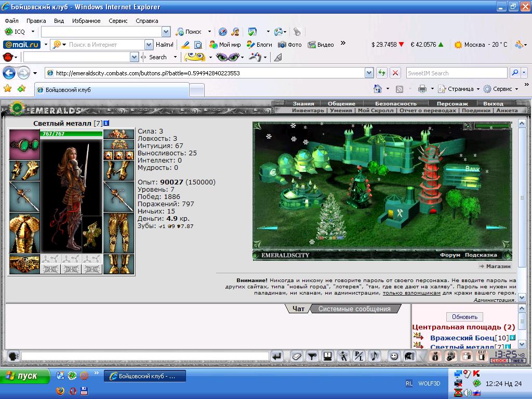Expand the back/forward recent pages dropdown

[x=35, y=73]
